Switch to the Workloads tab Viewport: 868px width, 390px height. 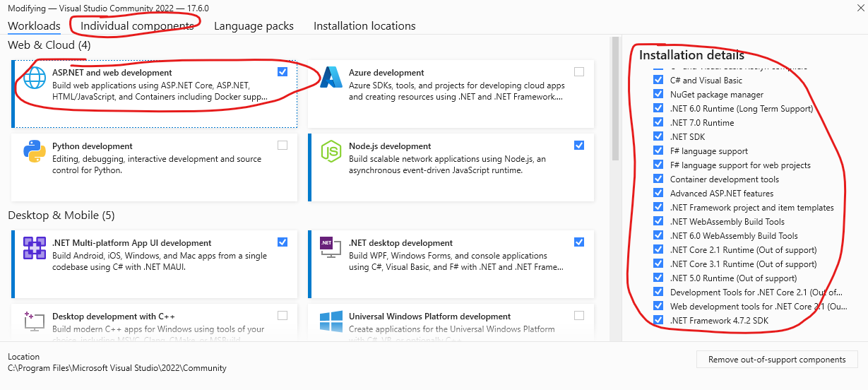[34, 26]
